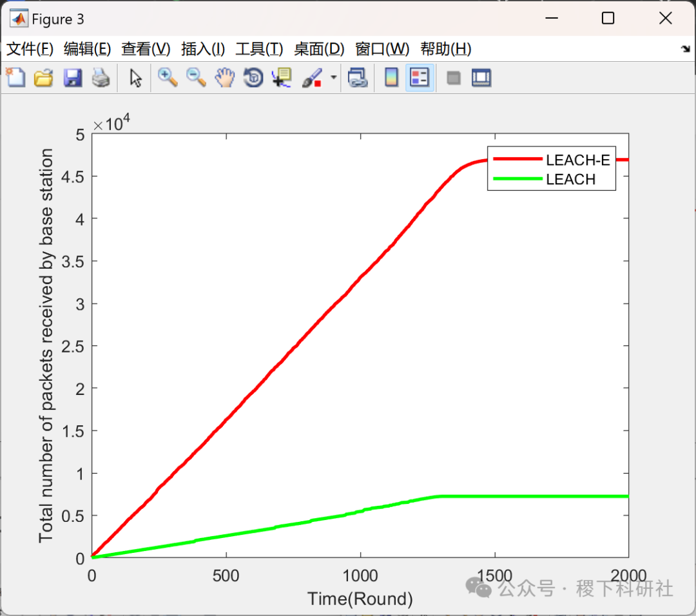This screenshot has height=616, width=696.
Task: Select the Data Cursor tool
Action: click(282, 78)
